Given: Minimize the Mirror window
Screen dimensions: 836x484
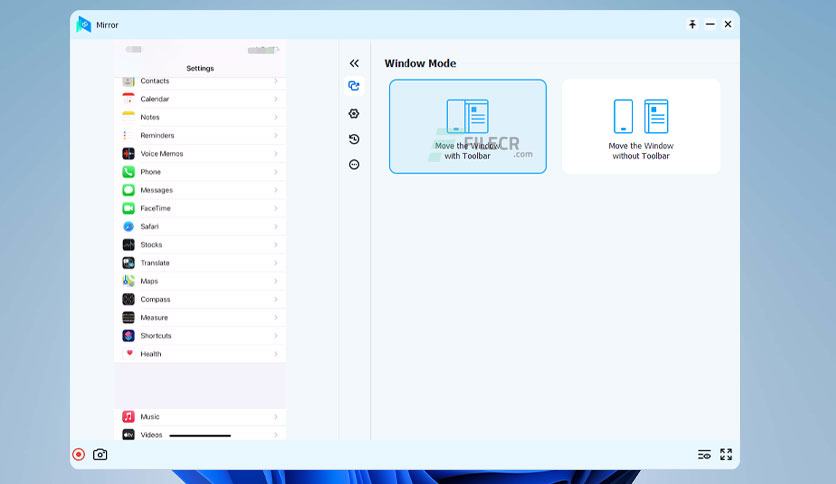Looking at the screenshot, I should [x=710, y=24].
